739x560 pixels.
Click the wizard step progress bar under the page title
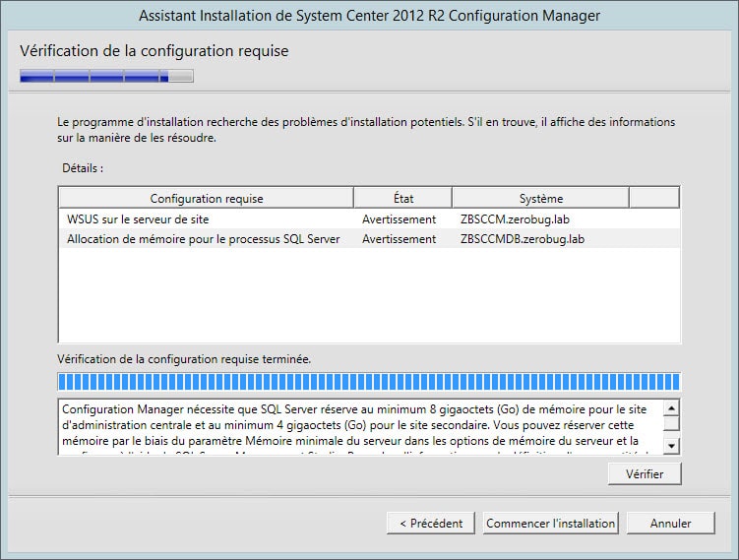click(x=106, y=76)
